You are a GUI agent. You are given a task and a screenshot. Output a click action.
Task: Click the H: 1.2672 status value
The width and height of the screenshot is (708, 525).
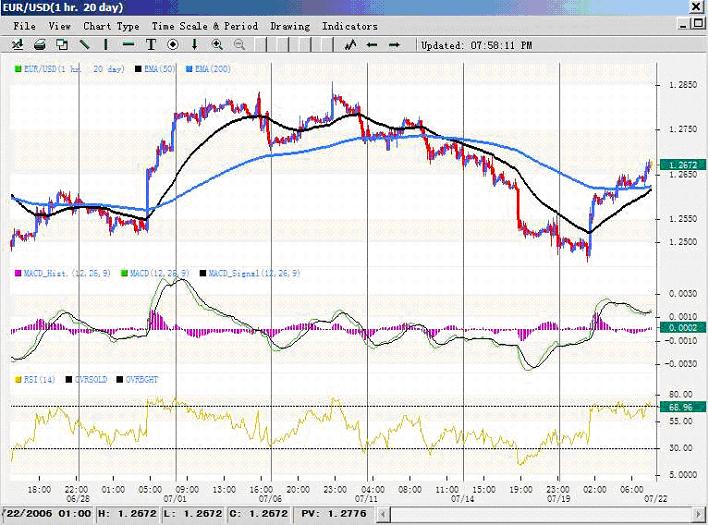(127, 514)
